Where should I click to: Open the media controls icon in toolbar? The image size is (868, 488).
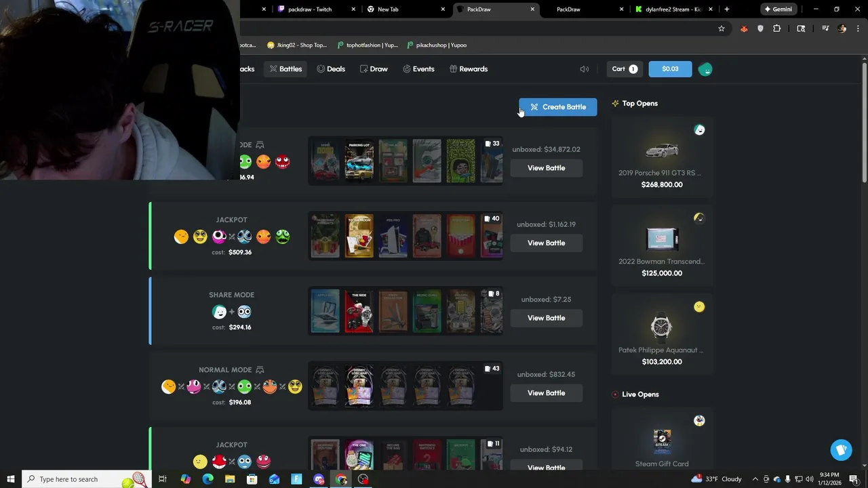825,28
